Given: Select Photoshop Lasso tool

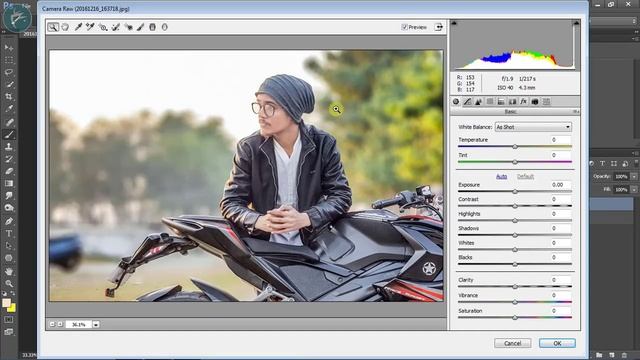Looking at the screenshot, I should click(x=9, y=72).
